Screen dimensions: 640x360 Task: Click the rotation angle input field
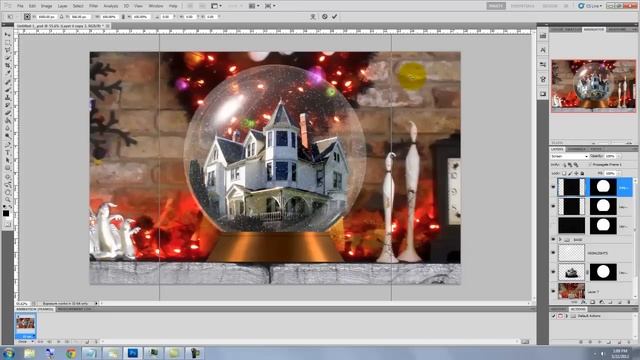coord(166,17)
